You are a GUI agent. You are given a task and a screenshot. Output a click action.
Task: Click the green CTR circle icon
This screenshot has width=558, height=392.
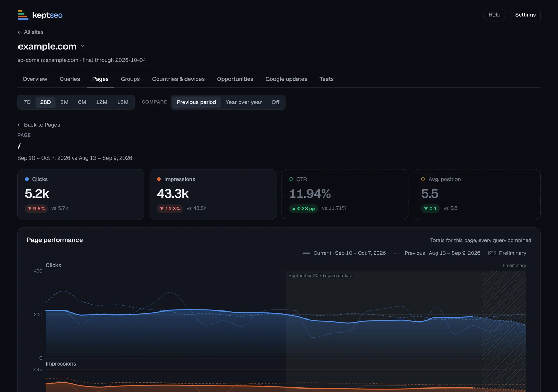(x=291, y=179)
